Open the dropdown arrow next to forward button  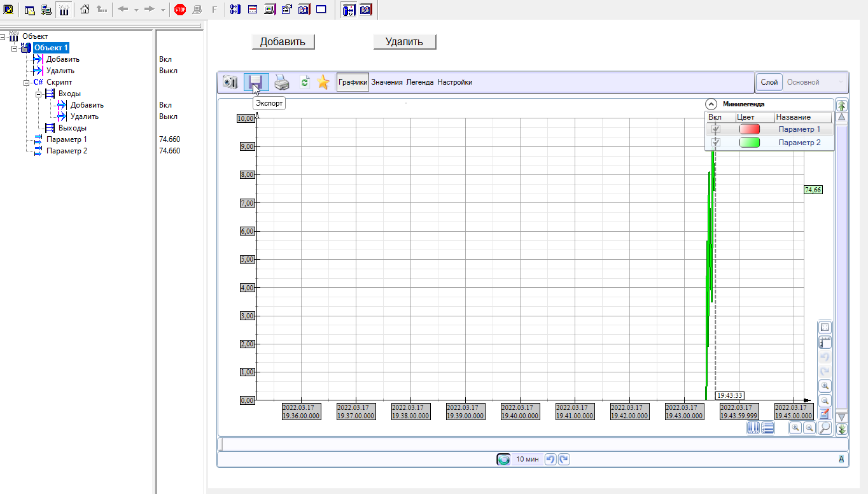pos(163,10)
